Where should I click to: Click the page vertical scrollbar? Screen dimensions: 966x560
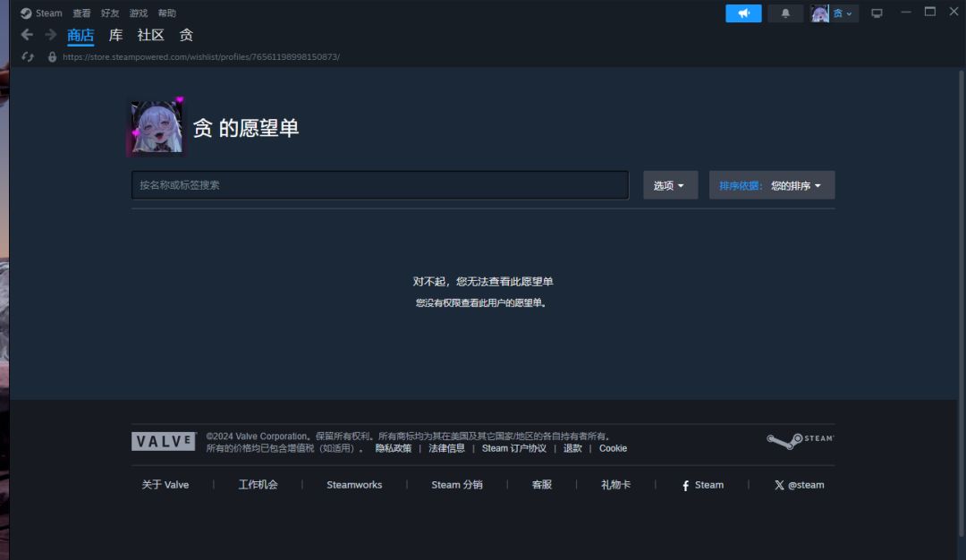click(961, 301)
